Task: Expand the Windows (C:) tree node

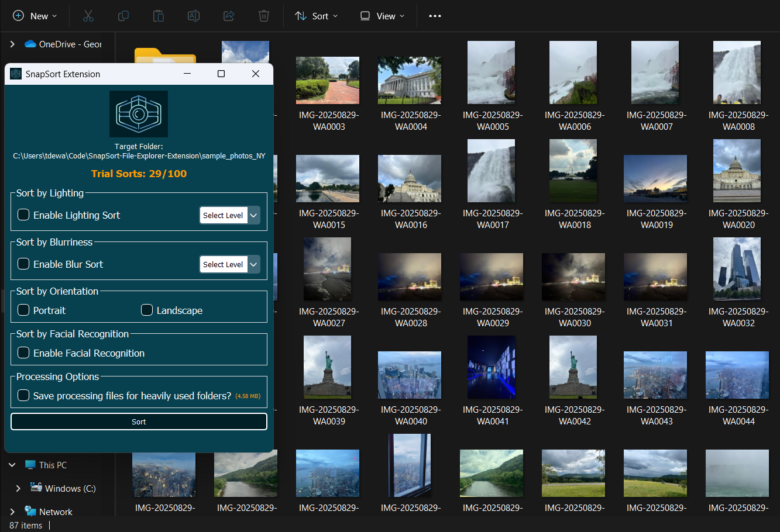Action: tap(18, 488)
